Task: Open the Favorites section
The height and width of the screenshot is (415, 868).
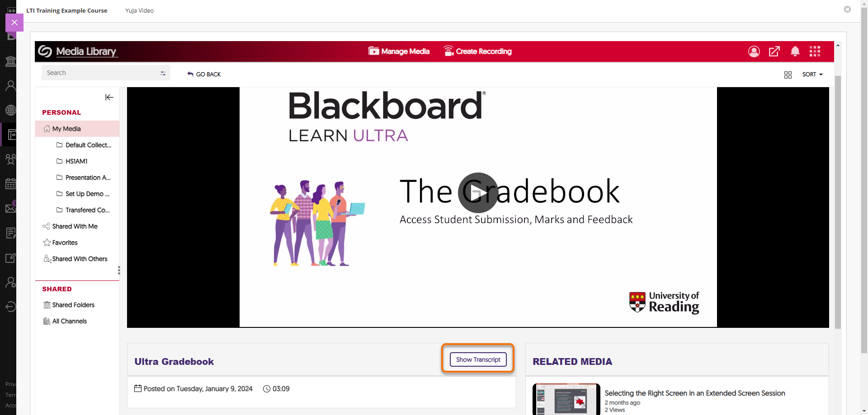Action: pyautogui.click(x=65, y=242)
